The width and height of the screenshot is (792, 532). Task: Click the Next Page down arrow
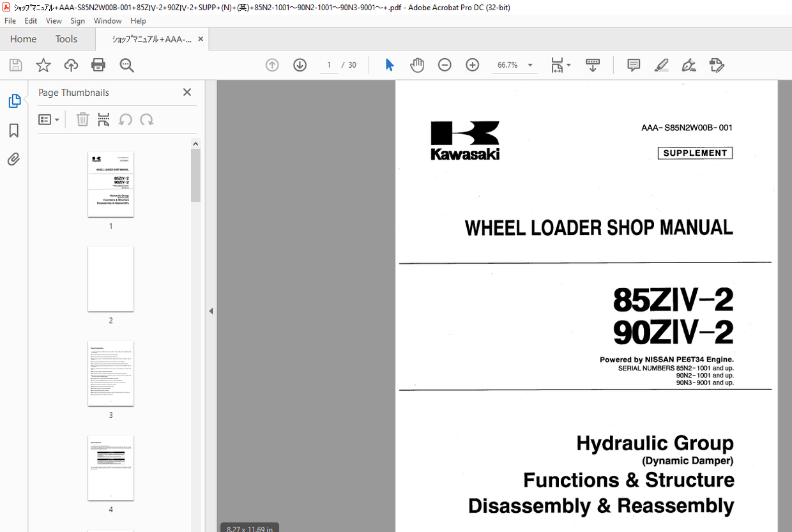click(300, 65)
